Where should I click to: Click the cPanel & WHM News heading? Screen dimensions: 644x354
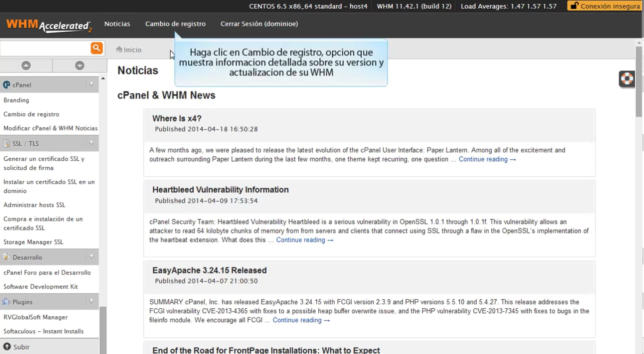166,95
